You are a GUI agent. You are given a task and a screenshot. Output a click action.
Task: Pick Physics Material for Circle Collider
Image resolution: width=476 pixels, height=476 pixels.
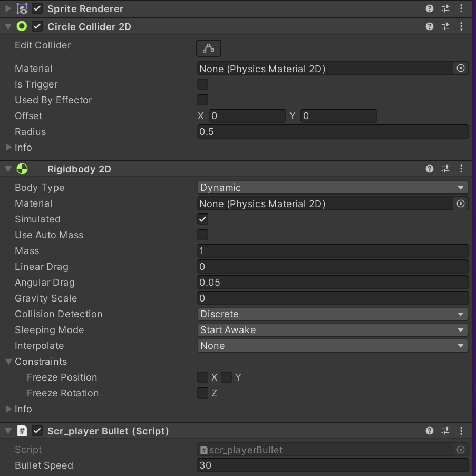(x=461, y=69)
